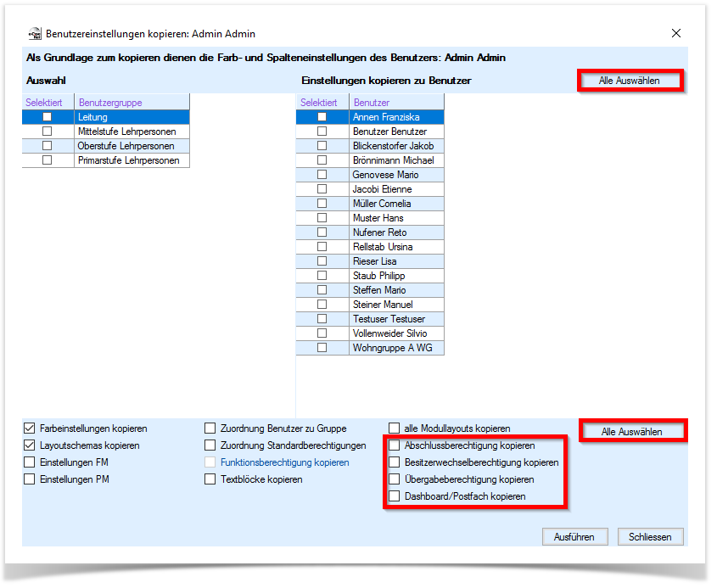Select user checkbox for Blickenstorfer Jakob
The height and width of the screenshot is (588, 717).
(322, 146)
